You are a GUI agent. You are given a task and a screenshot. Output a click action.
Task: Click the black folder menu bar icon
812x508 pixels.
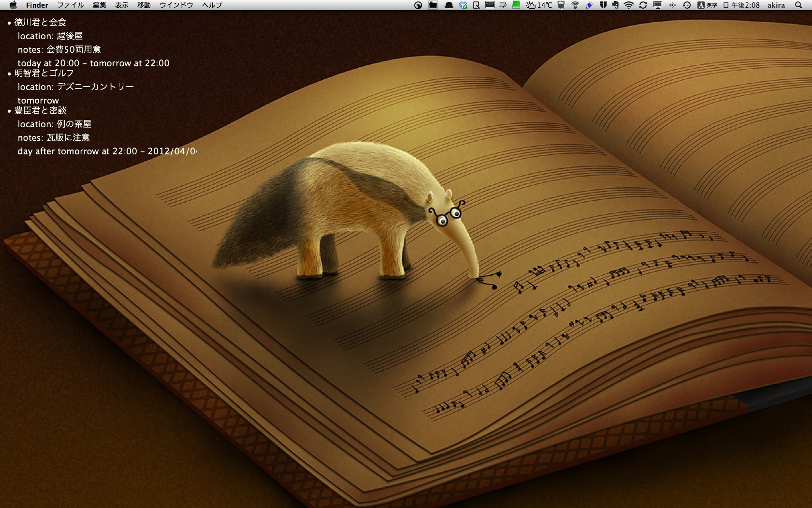pyautogui.click(x=434, y=5)
